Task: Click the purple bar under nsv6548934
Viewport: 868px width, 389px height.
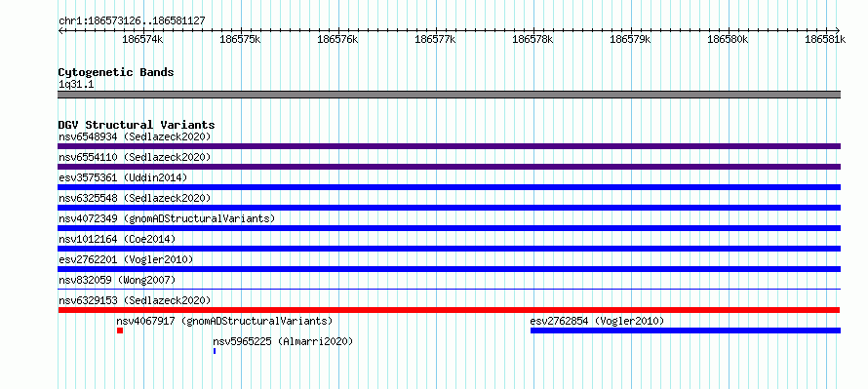Action: click(449, 146)
